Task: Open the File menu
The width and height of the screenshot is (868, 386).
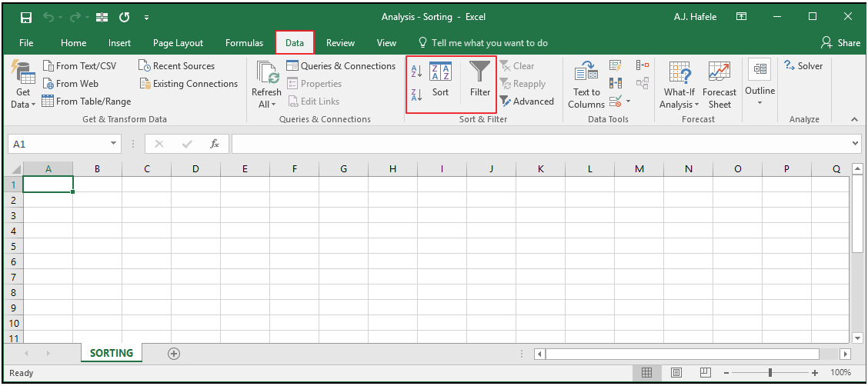Action: coord(26,42)
